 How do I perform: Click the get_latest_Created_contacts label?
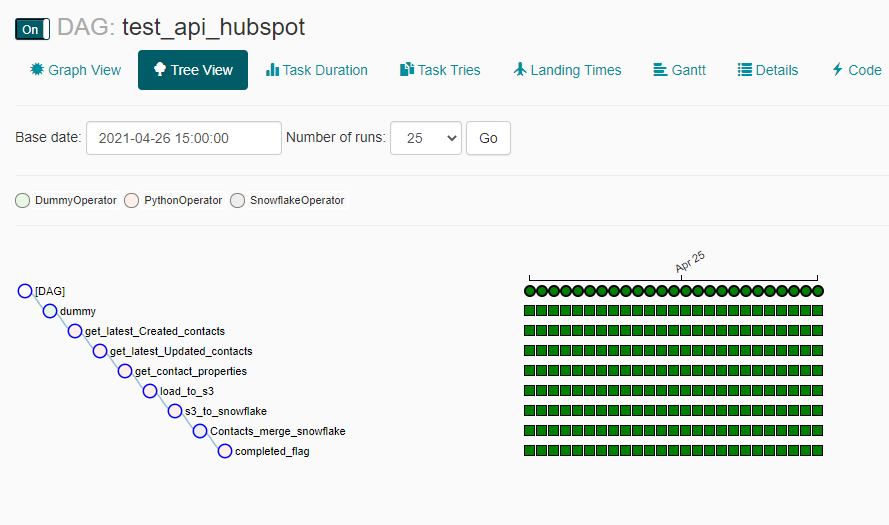click(155, 331)
